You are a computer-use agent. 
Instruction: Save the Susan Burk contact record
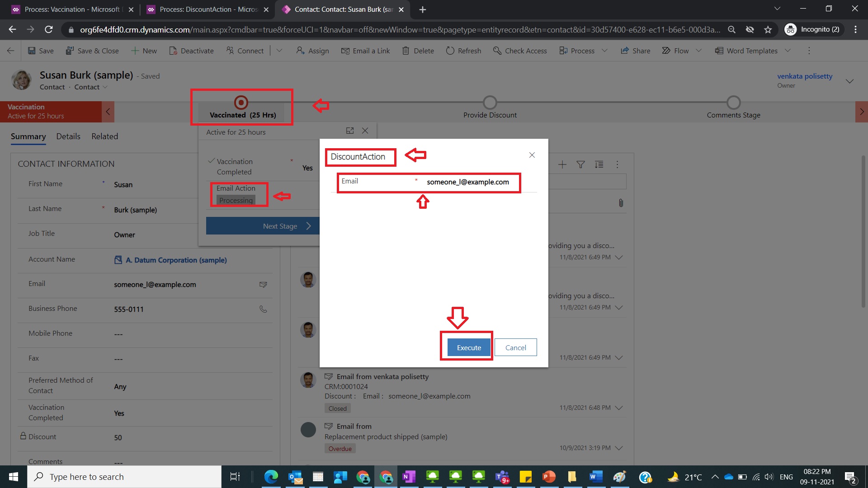40,51
